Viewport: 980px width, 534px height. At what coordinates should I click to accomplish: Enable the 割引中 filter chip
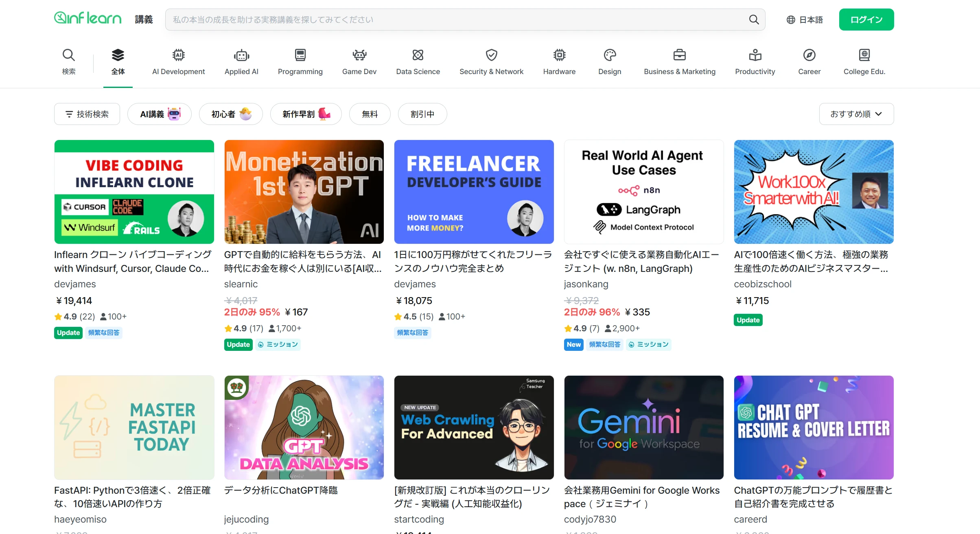(x=422, y=114)
